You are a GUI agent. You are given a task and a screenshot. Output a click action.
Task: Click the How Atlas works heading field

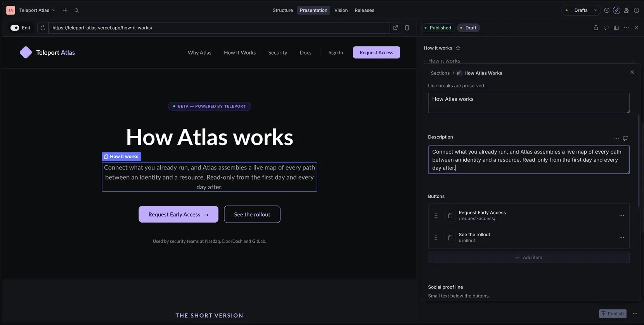(x=529, y=103)
